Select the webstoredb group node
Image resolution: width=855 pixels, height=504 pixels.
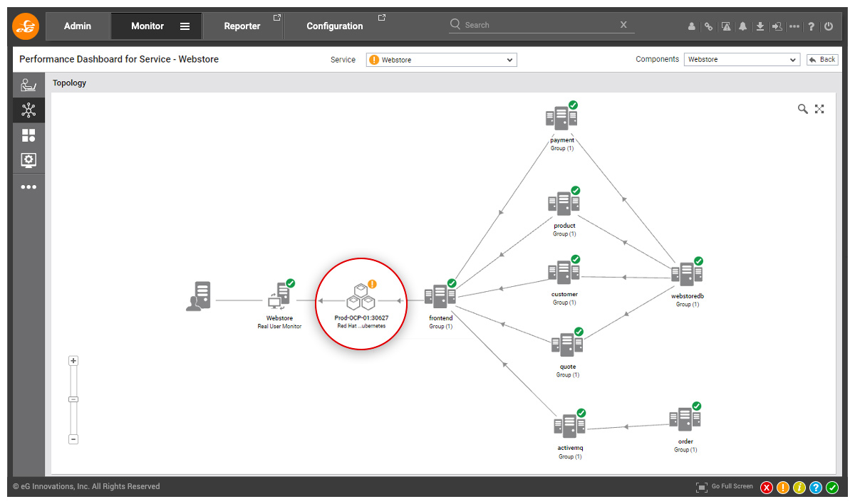click(688, 273)
